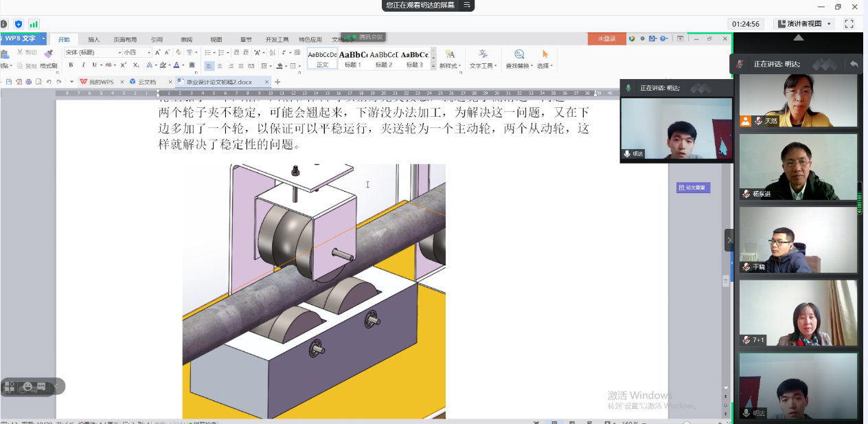Apply the 标题 2 style
The image size is (868, 424).
tap(384, 59)
